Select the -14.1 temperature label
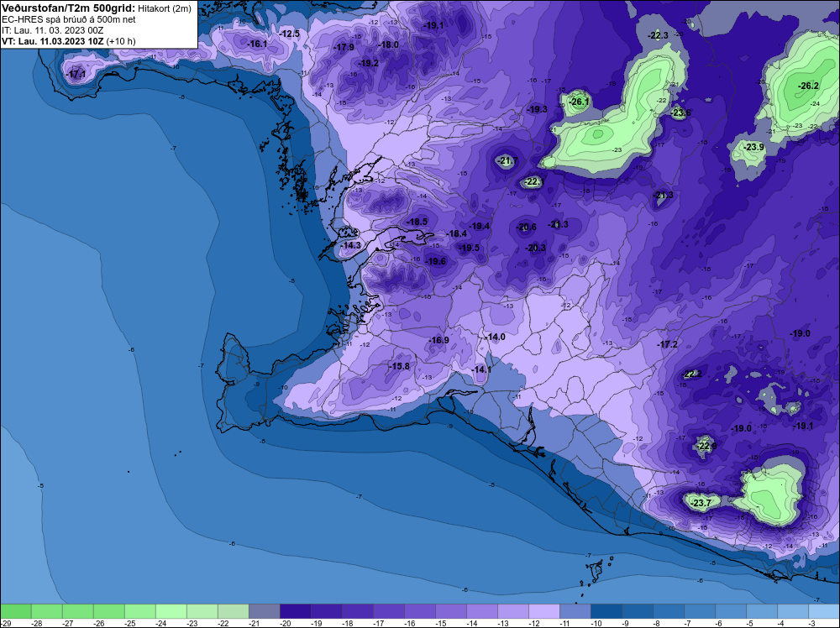 pos(481,369)
